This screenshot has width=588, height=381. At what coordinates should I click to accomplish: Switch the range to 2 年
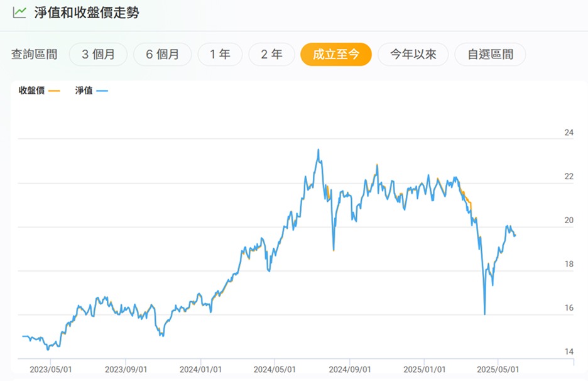[271, 55]
